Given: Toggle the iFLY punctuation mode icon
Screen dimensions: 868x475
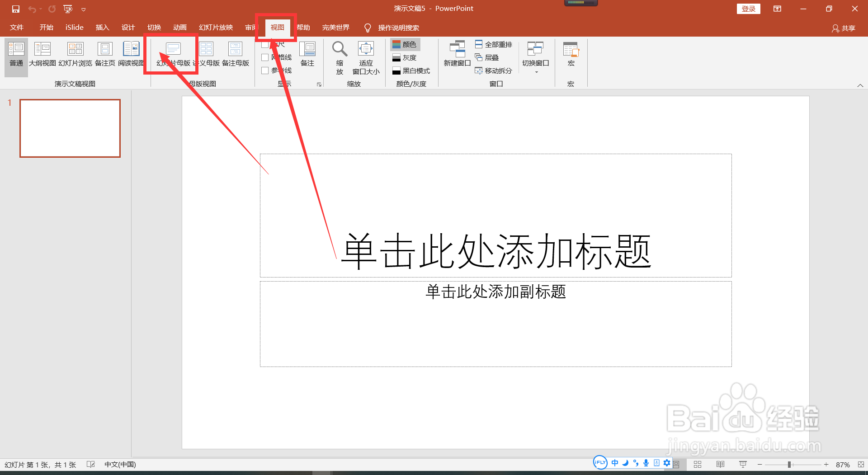Looking at the screenshot, I should [x=636, y=463].
